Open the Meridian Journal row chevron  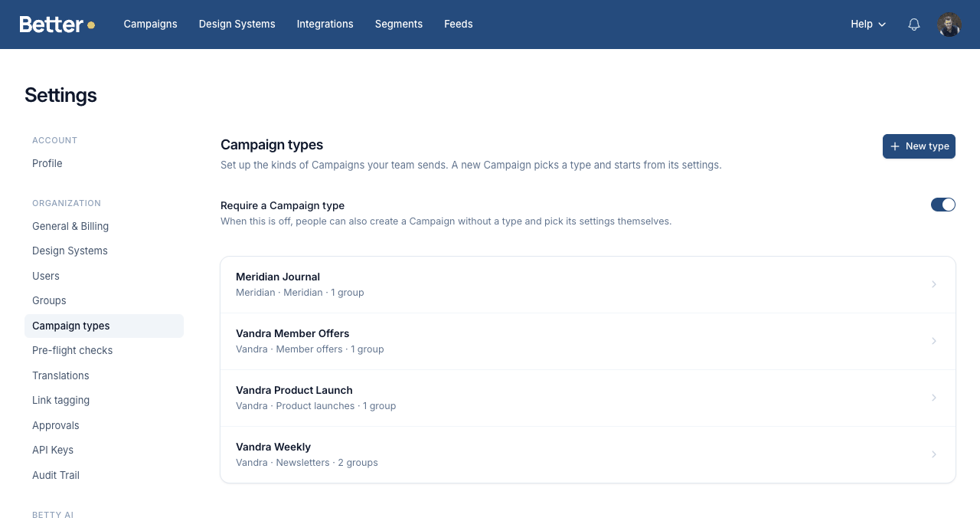(934, 284)
